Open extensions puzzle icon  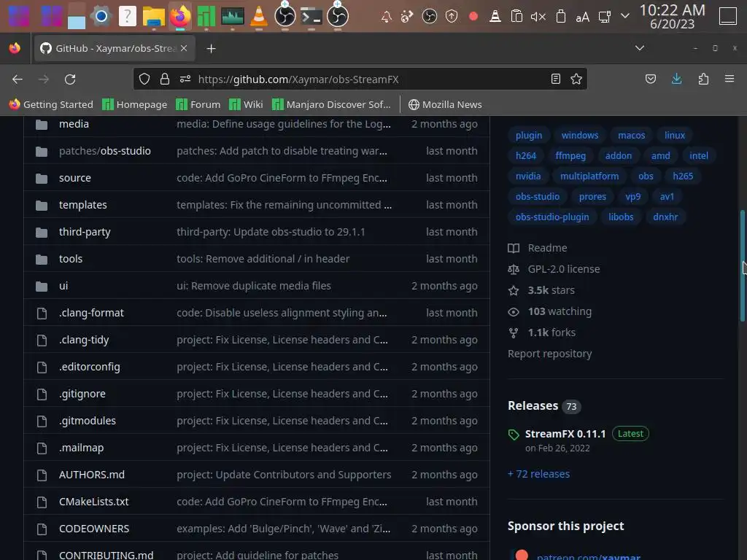[x=703, y=79]
